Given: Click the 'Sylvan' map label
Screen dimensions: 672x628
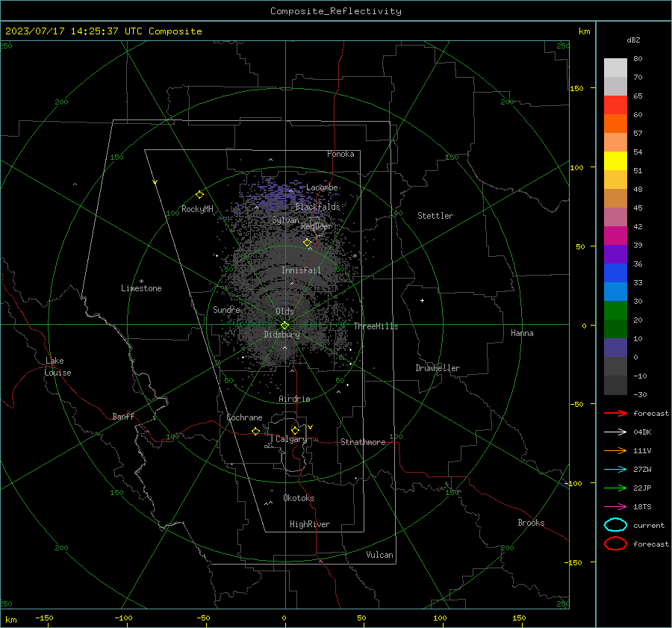Looking at the screenshot, I should [x=285, y=220].
